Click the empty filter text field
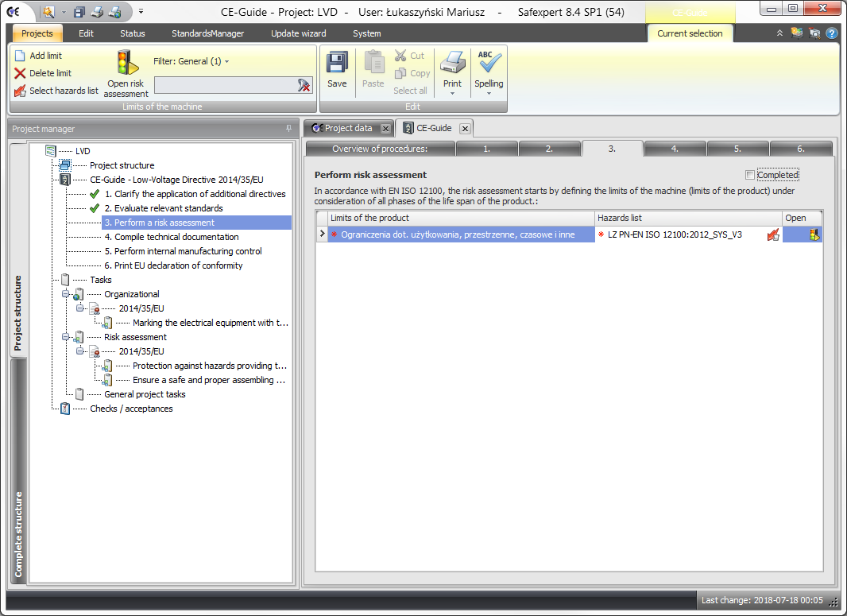Screen dimensions: 847x616 (x=224, y=85)
